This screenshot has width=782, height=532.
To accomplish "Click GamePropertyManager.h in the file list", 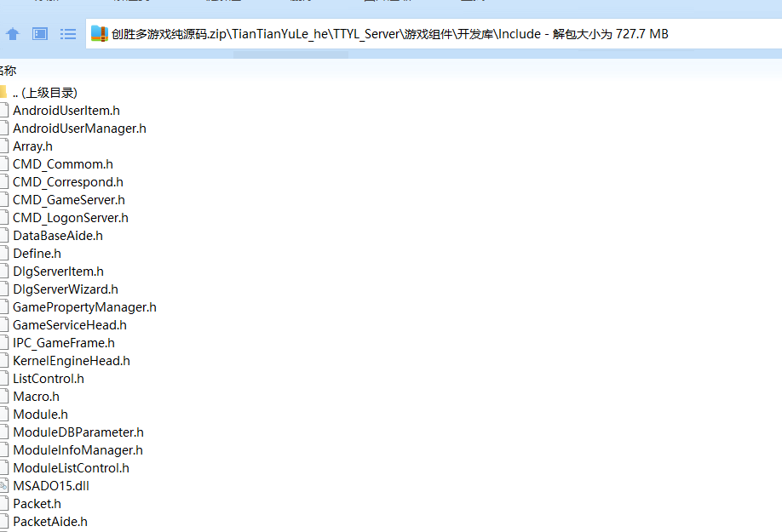I will pos(84,307).
